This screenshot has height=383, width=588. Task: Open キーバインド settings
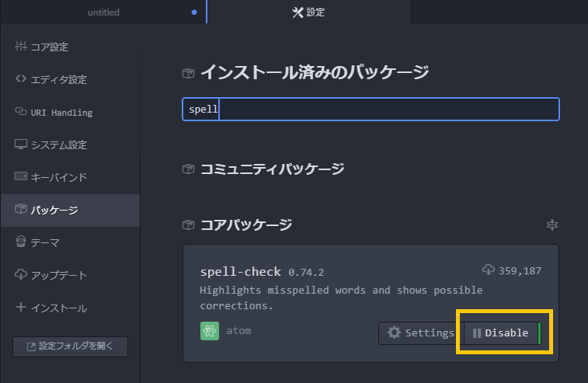click(x=70, y=177)
